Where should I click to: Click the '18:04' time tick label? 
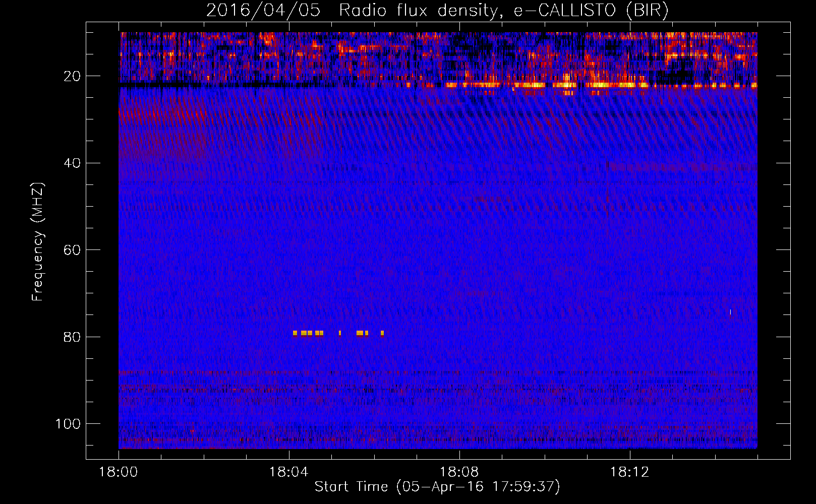click(288, 472)
